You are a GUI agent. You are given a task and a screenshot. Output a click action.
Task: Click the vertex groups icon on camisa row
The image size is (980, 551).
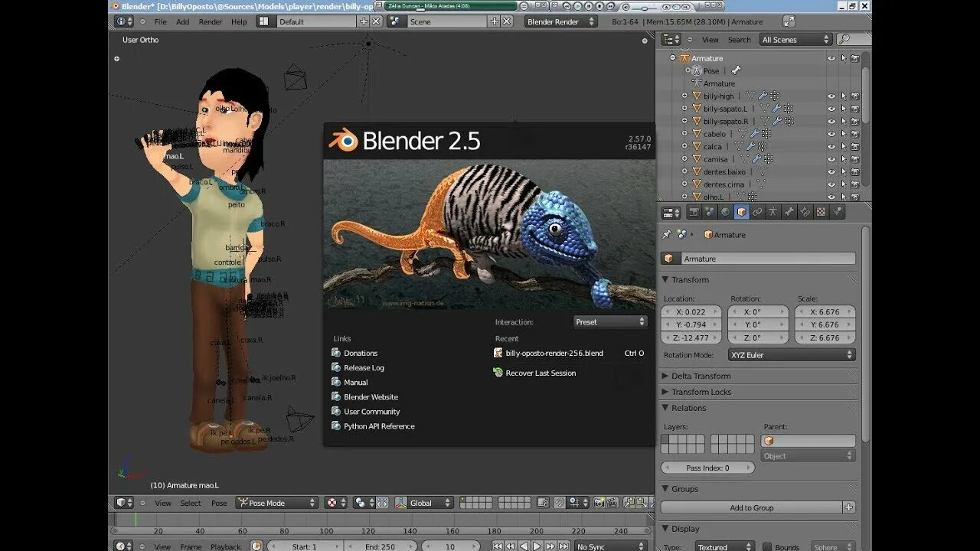768,159
